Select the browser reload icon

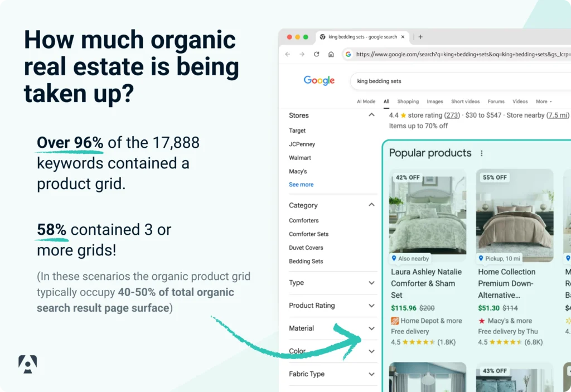click(316, 54)
